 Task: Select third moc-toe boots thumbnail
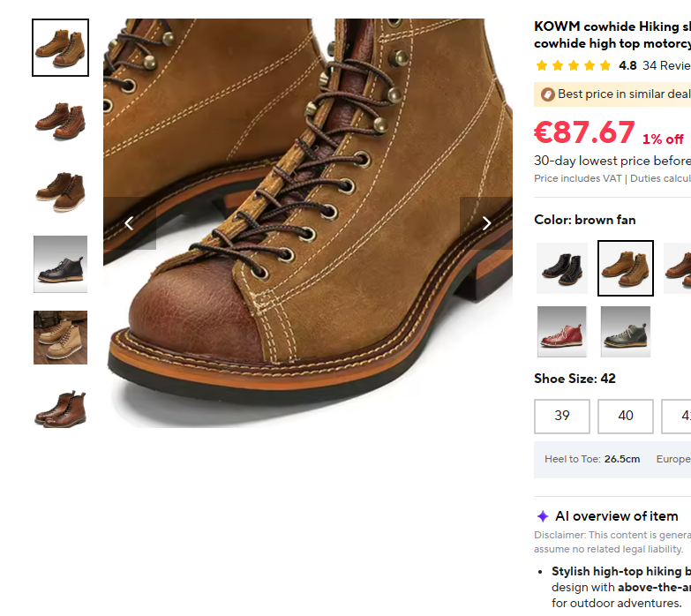(x=60, y=192)
